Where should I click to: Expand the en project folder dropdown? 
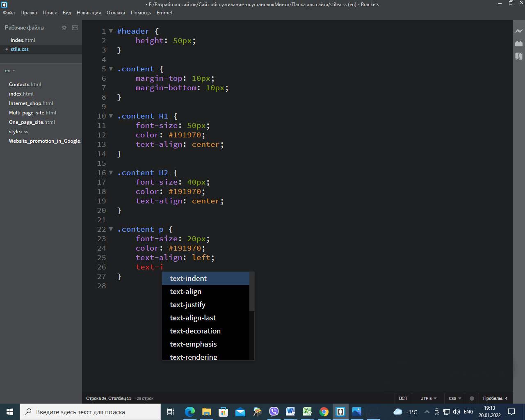(10, 71)
